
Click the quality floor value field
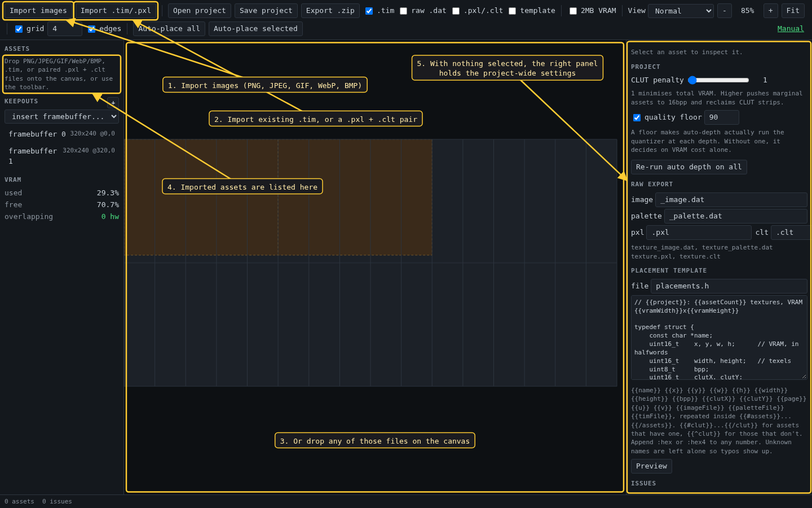coord(721,117)
